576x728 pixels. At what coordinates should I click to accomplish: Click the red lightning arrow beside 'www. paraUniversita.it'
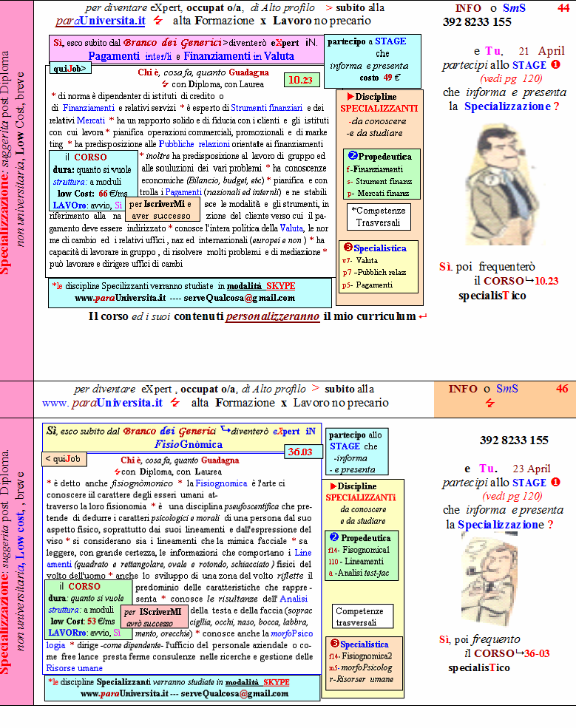[175, 402]
